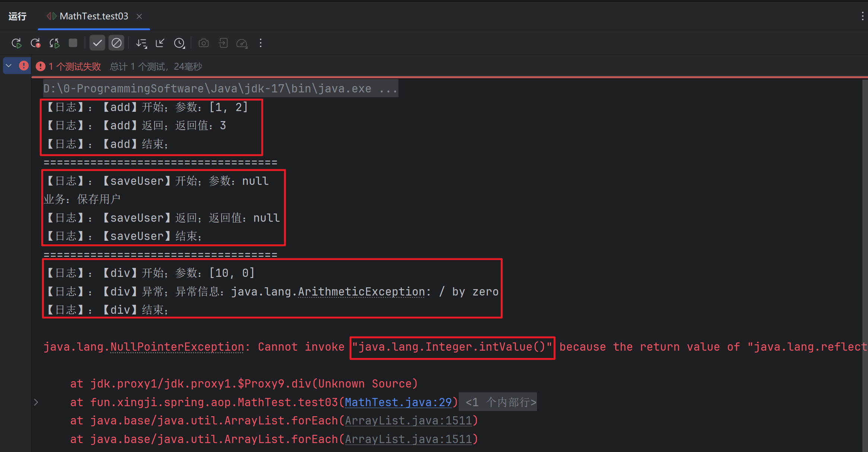This screenshot has width=868, height=452.
Task: Click the export test results icon
Action: point(223,43)
